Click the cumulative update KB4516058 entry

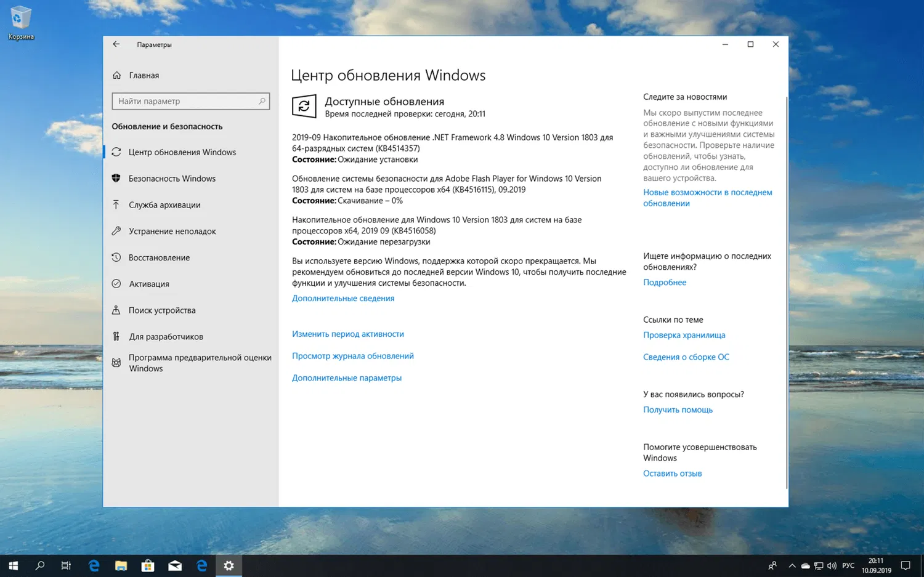pos(437,231)
